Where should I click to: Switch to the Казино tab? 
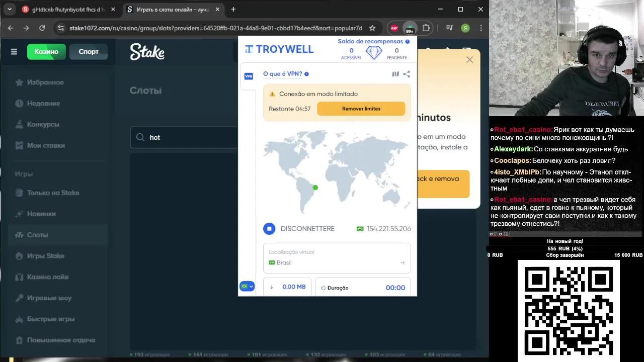pyautogui.click(x=46, y=52)
